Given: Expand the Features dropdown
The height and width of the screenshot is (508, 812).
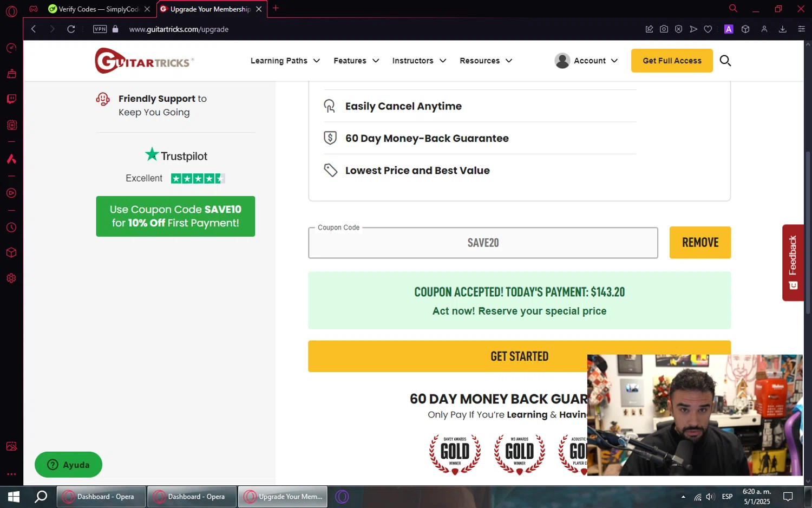Looking at the screenshot, I should pos(356,61).
